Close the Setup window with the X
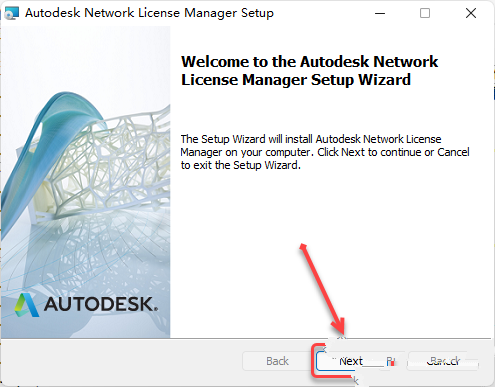 (471, 13)
